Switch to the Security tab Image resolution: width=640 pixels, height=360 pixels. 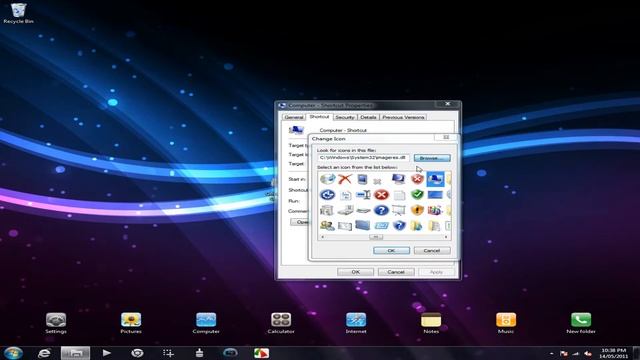click(x=345, y=117)
